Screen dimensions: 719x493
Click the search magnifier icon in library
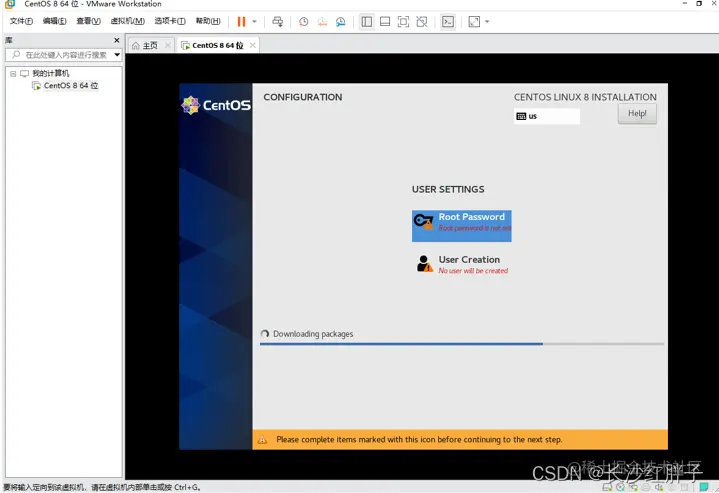click(16, 55)
